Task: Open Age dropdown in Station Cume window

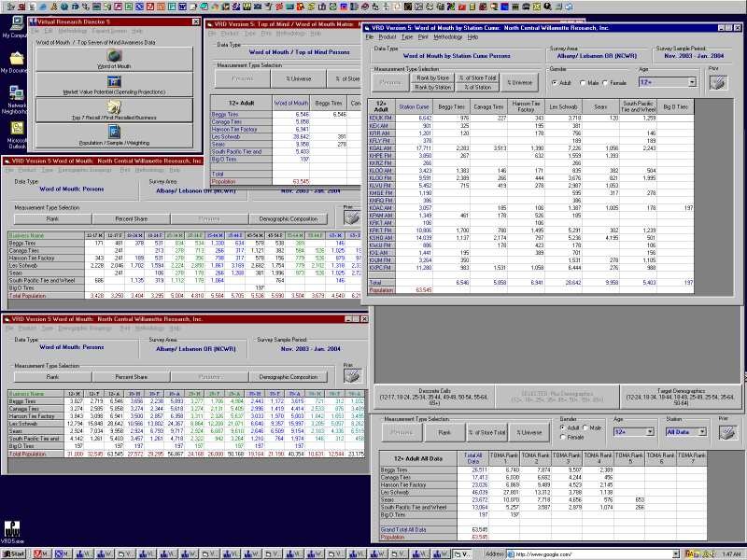Action: click(692, 82)
